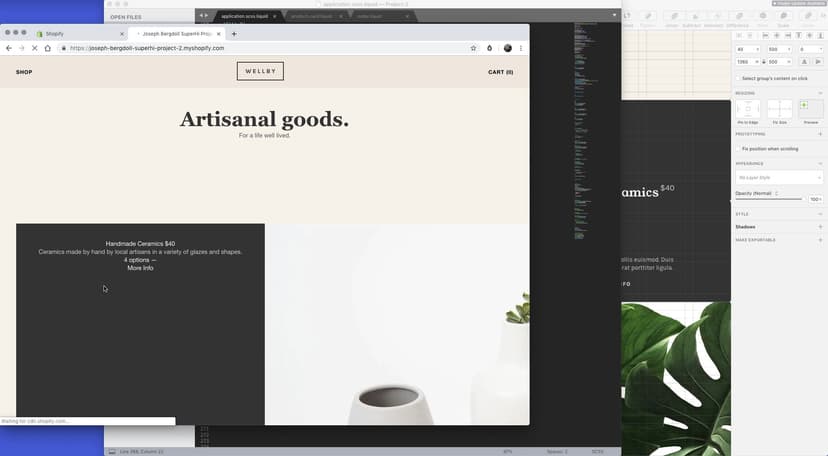The width and height of the screenshot is (828, 456).
Task: Open the No Layer Style dropdown
Action: [x=778, y=177]
